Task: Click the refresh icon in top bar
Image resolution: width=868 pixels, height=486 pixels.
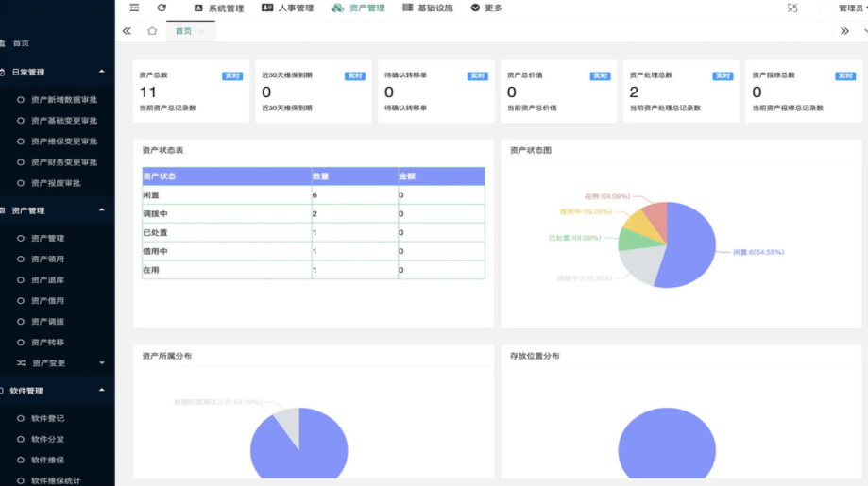Action: point(162,8)
